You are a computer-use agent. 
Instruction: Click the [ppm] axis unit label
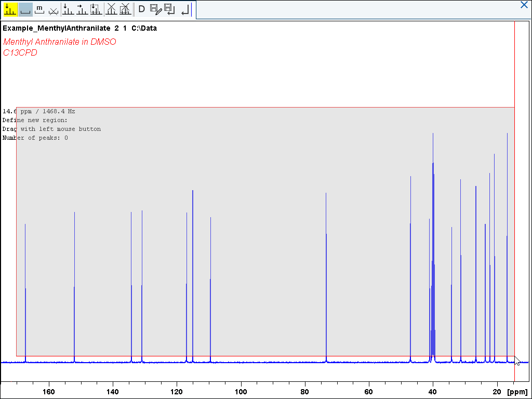pos(517,392)
